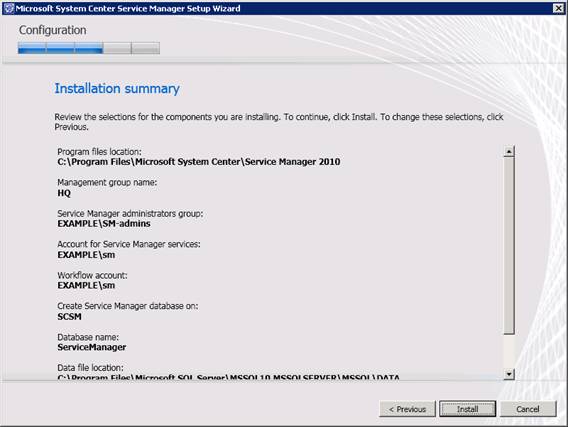The width and height of the screenshot is (568, 427).
Task: Go back with the Previous button
Action: tap(407, 409)
